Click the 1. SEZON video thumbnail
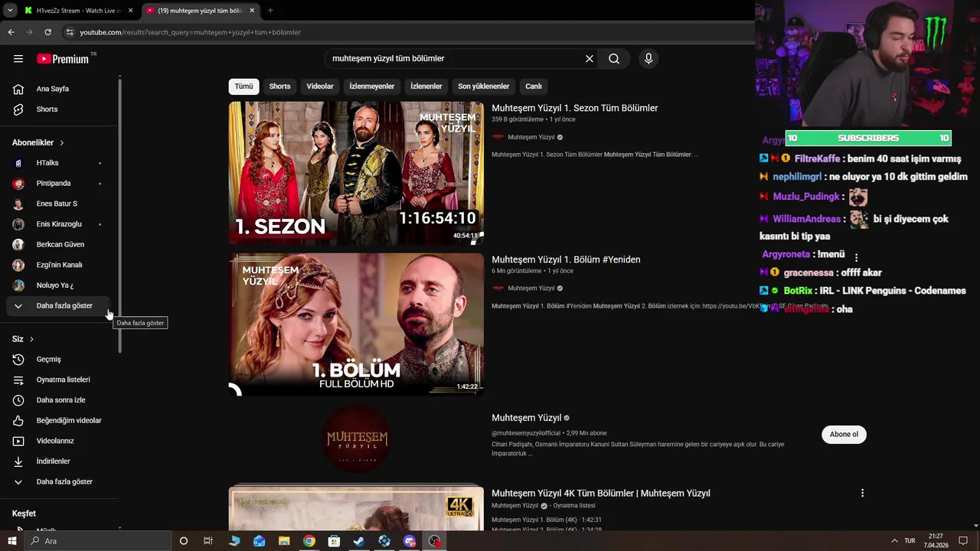Screen dimensions: 980x551 356,174
